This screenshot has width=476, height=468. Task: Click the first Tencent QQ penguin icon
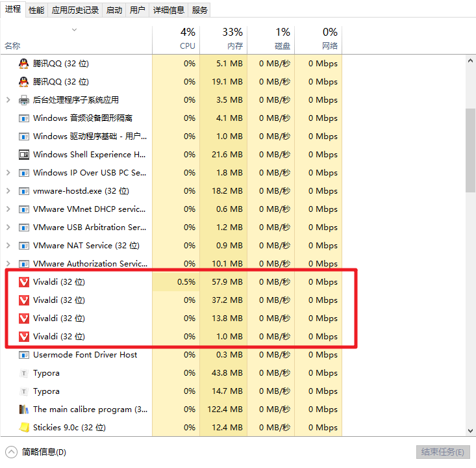point(24,64)
